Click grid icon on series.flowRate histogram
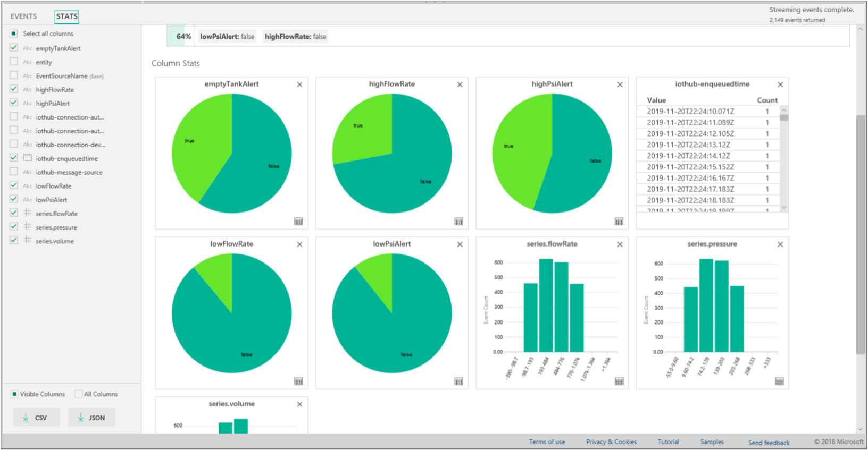868x450 pixels. [619, 381]
